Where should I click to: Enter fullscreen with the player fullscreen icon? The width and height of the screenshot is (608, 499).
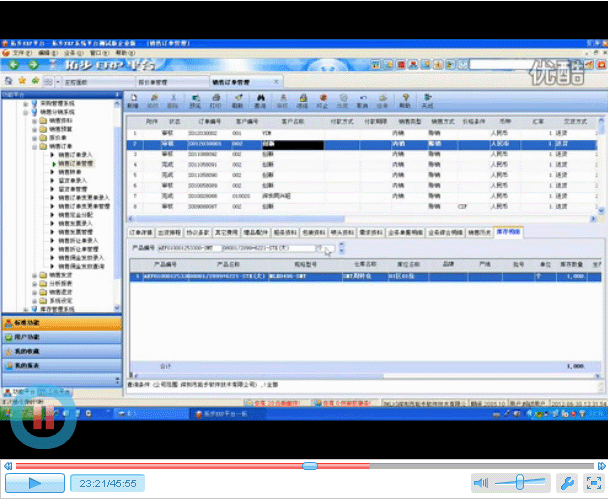coord(591,483)
